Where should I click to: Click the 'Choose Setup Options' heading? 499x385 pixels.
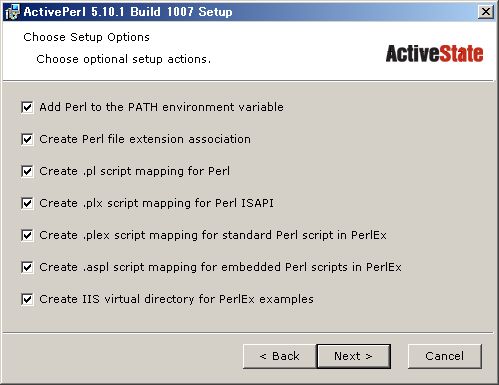[x=86, y=37]
